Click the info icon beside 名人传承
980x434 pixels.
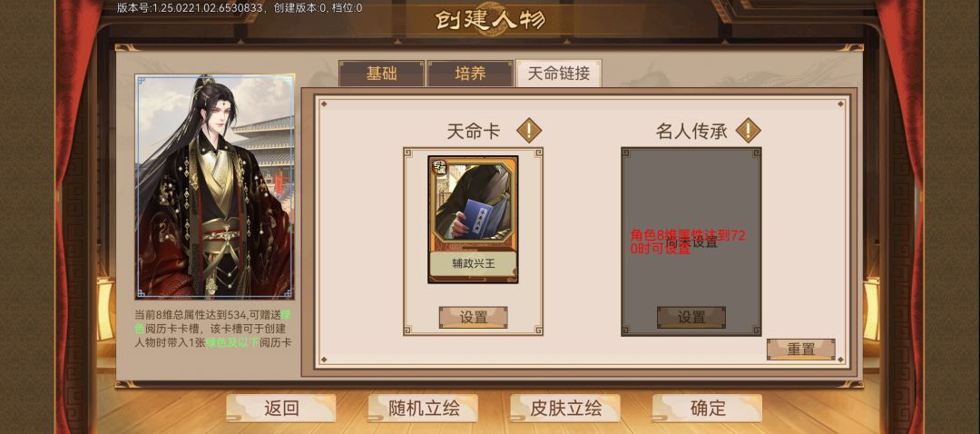748,131
